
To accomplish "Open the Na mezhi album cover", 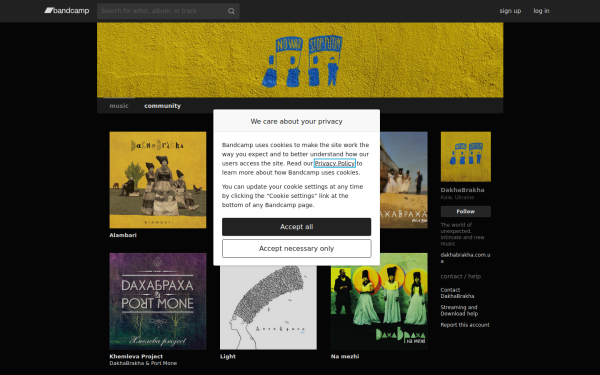I will [x=379, y=301].
